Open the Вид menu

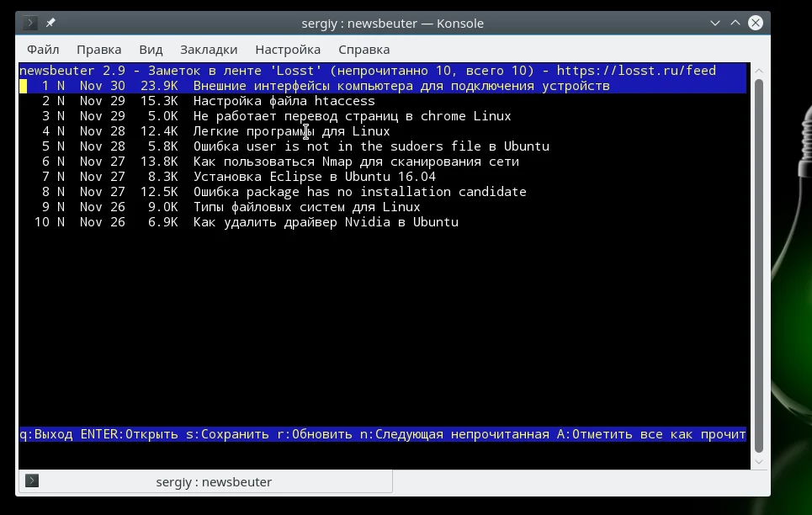pyautogui.click(x=151, y=49)
